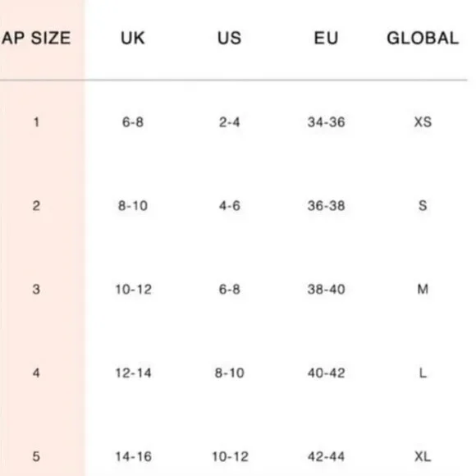Select AP size 3 row label
Image resolution: width=476 pixels, height=476 pixels.
coord(36,289)
